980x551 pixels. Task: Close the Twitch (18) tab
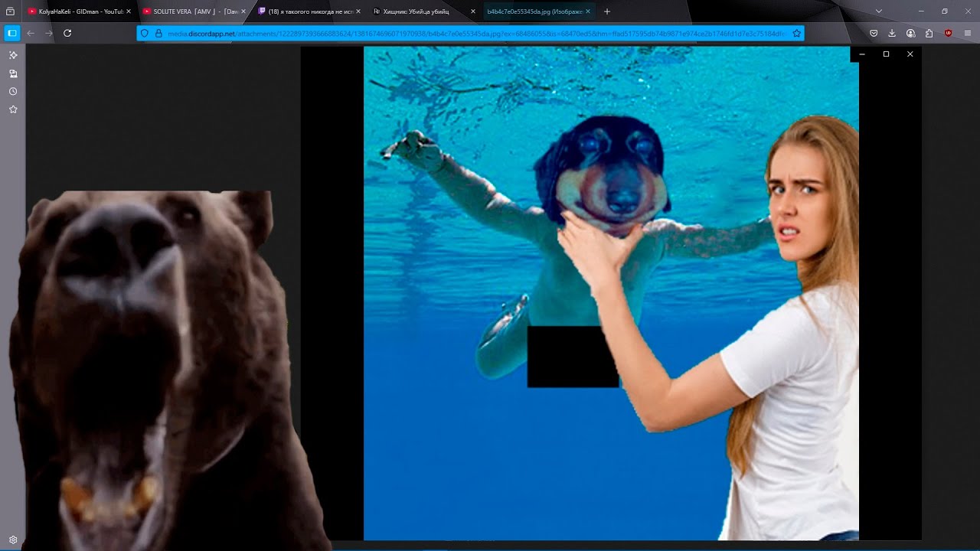click(358, 11)
